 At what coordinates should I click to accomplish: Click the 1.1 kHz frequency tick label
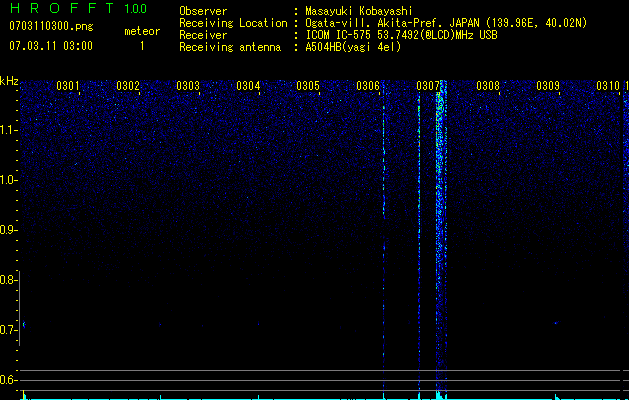click(x=8, y=130)
